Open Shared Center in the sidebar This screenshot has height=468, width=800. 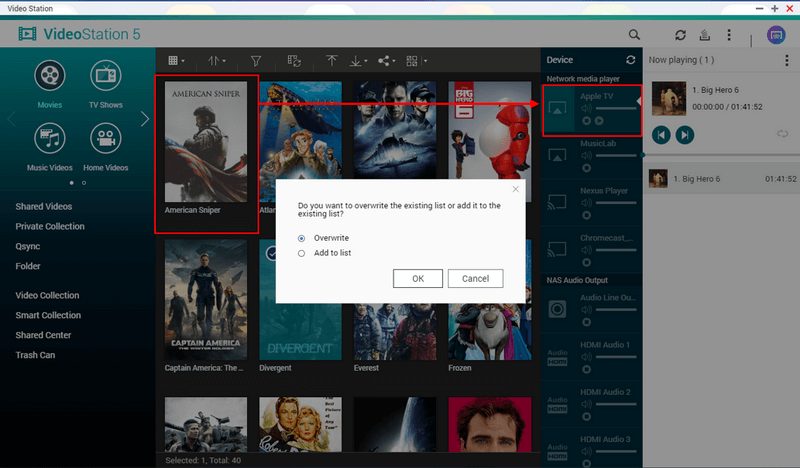coord(43,335)
